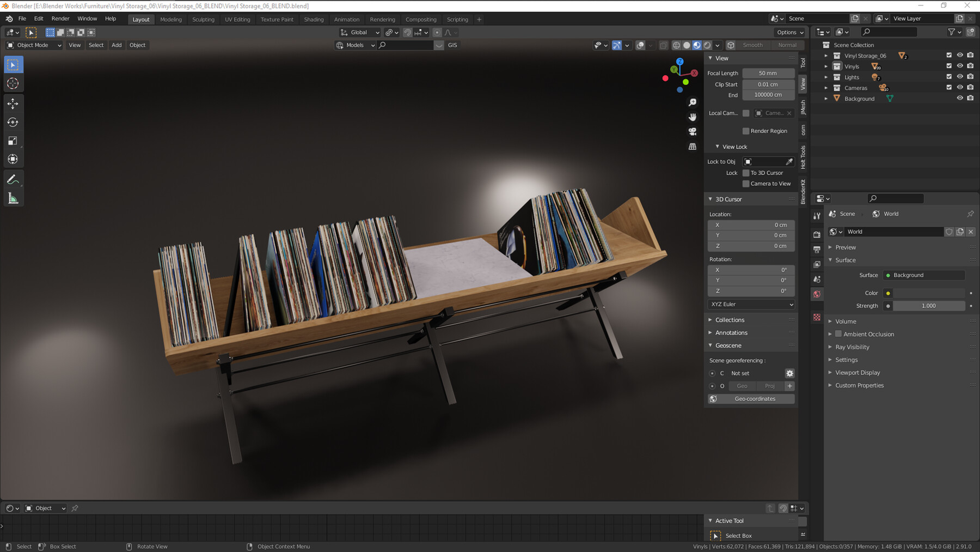Collapse the Volume section in World properties
980x552 pixels.
(845, 321)
